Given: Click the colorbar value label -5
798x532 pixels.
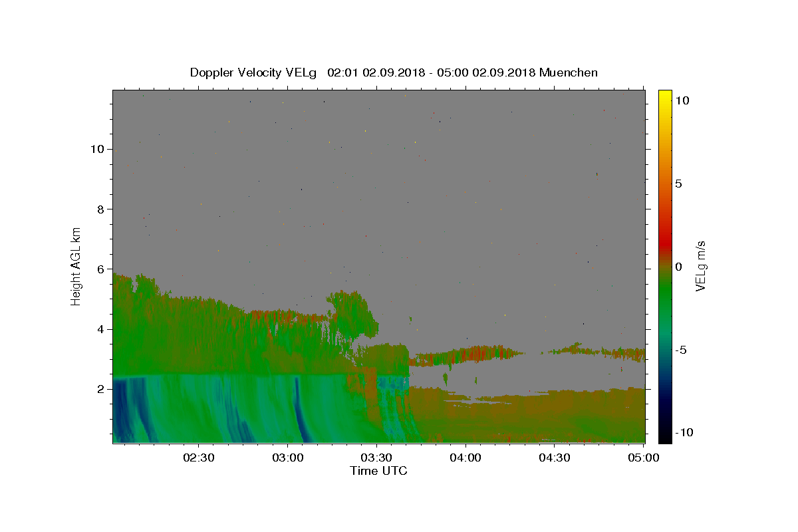Looking at the screenshot, I should [680, 350].
